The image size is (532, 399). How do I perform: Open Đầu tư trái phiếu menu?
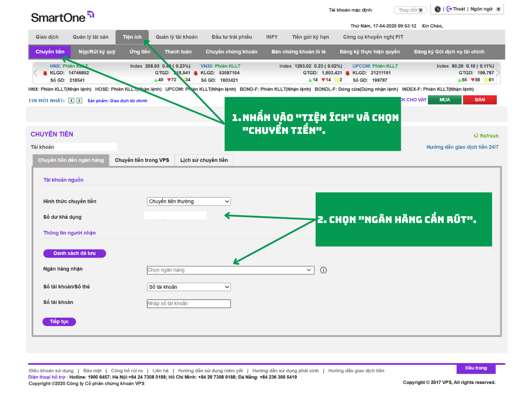232,37
